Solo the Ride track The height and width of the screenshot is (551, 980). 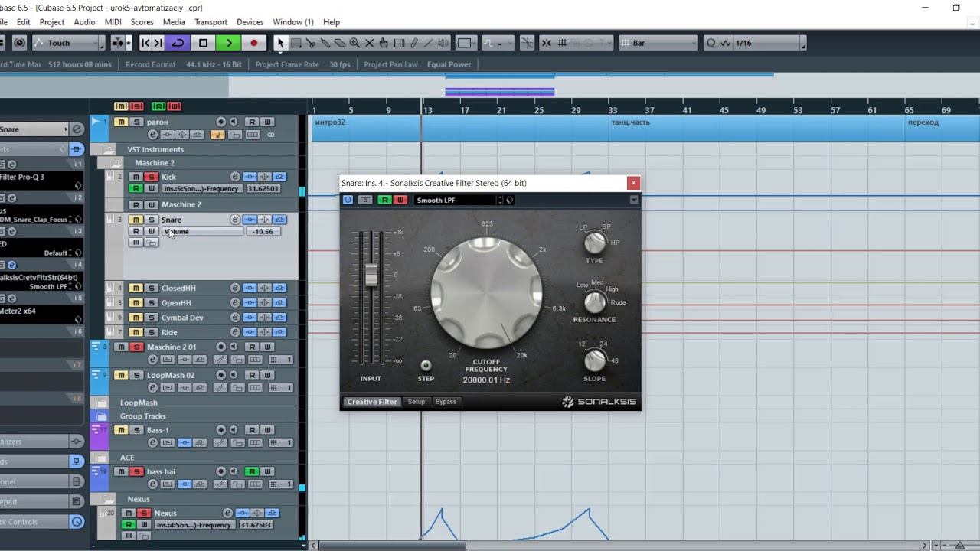(151, 332)
